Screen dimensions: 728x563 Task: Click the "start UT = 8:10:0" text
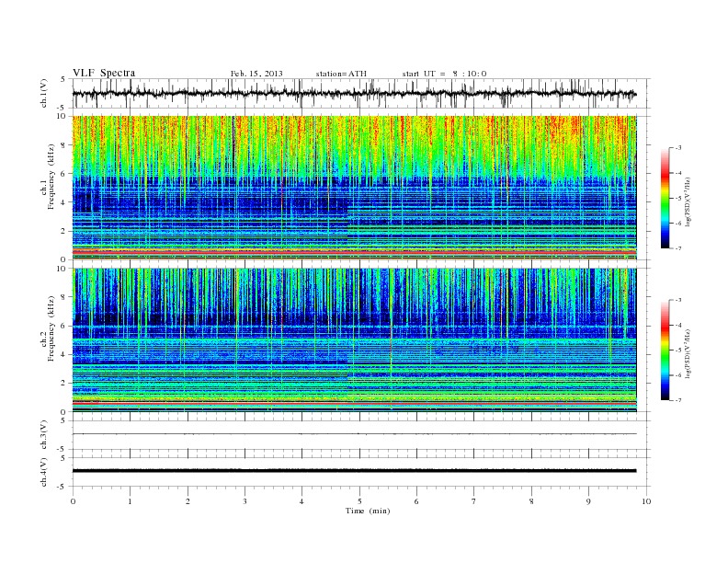(444, 74)
